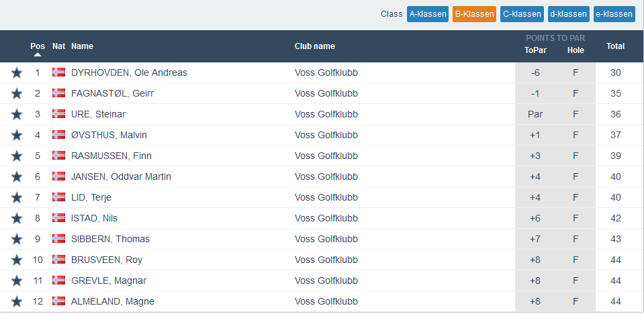
Task: Click the favorite star for Dyrhovden, Ole Andreas
Action: (x=17, y=73)
